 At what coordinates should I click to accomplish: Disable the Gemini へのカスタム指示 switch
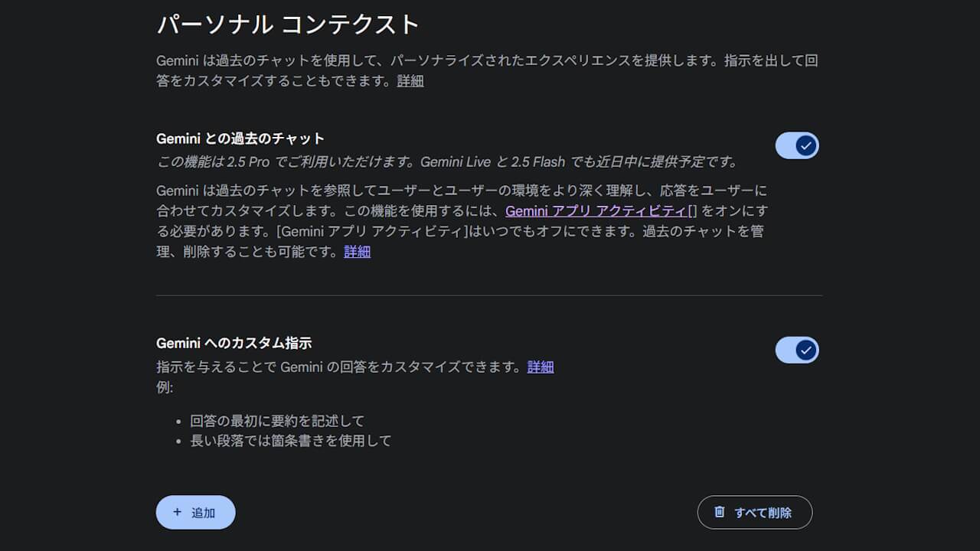[797, 350]
